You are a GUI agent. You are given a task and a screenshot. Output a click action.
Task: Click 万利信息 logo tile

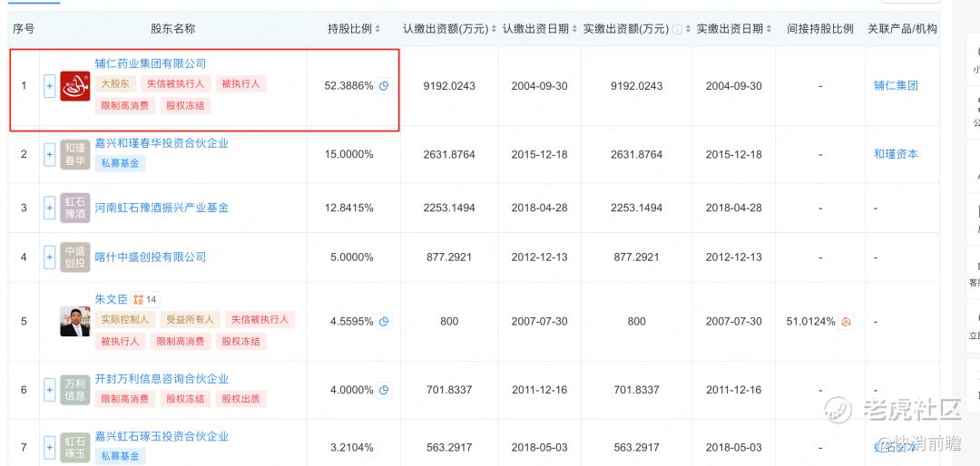click(75, 390)
